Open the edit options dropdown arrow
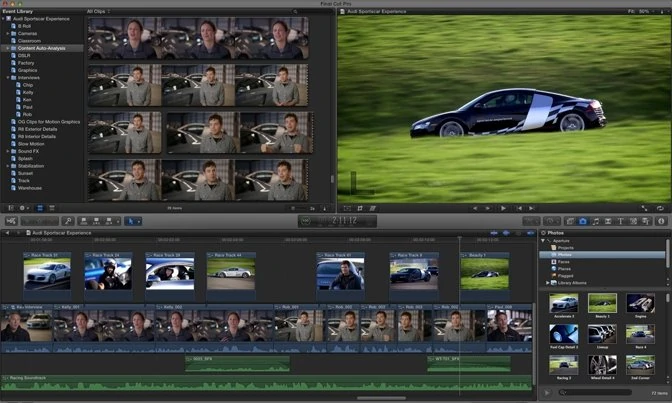The height and width of the screenshot is (403, 672). click(118, 221)
